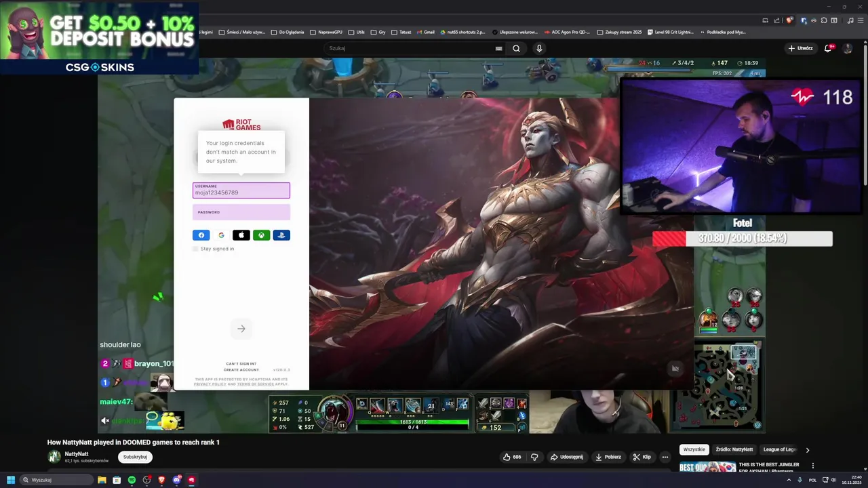Select the Wszystkie filter chip
This screenshot has width=868, height=488.
click(694, 449)
